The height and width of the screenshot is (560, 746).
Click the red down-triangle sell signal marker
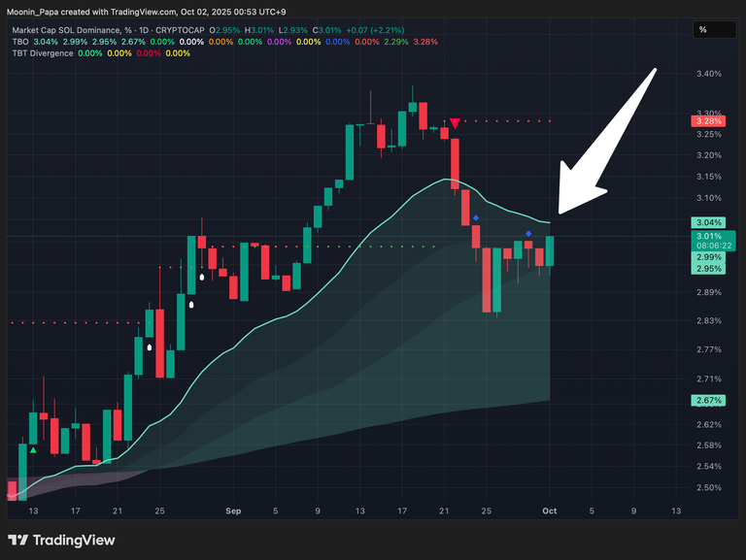(454, 123)
